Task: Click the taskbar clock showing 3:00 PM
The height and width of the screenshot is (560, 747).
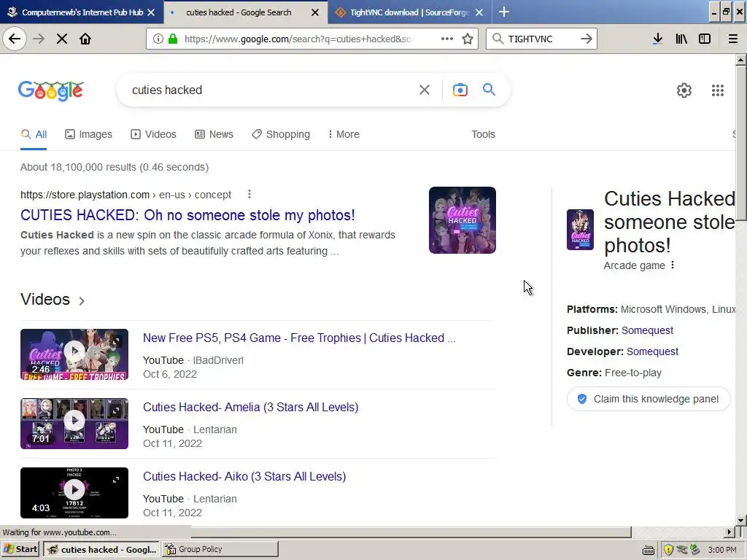Action: point(721,550)
